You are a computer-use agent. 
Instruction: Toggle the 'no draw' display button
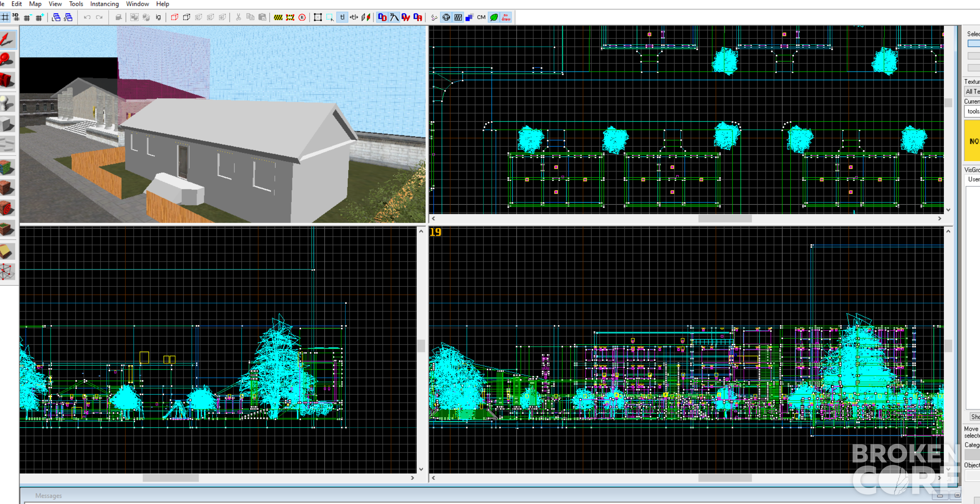click(x=506, y=17)
